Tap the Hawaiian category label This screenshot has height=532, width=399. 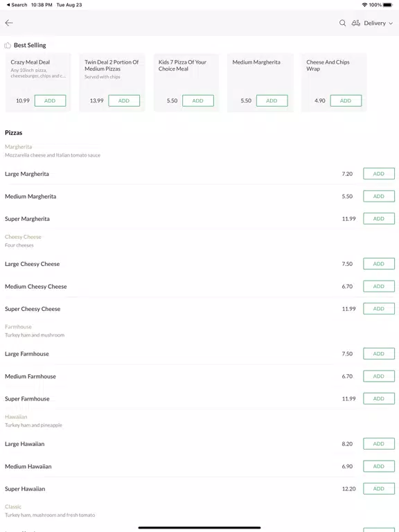[x=16, y=416]
